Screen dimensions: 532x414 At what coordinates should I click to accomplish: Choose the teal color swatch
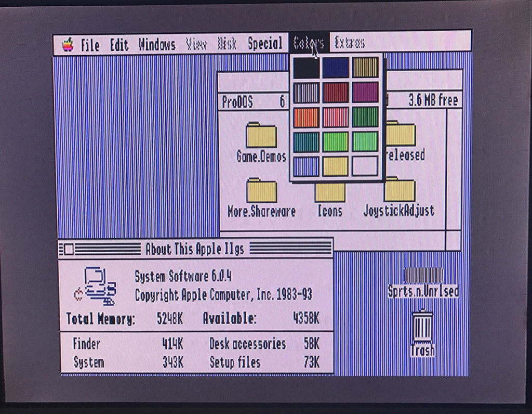[x=306, y=142]
